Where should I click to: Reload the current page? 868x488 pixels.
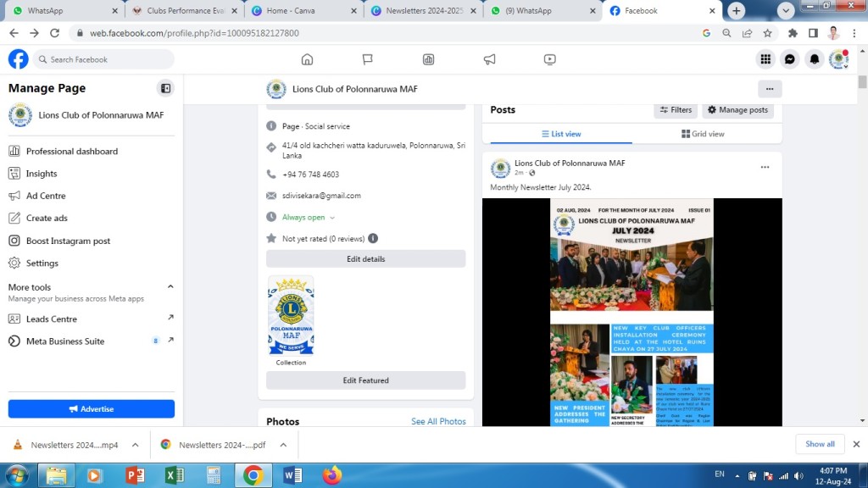point(54,33)
